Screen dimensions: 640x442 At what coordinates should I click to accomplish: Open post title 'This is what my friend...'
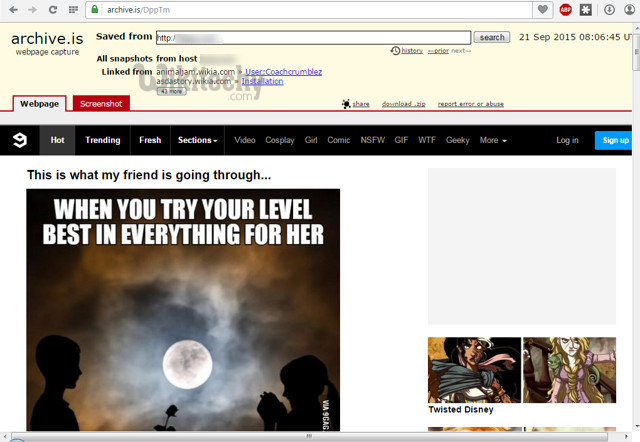[149, 175]
